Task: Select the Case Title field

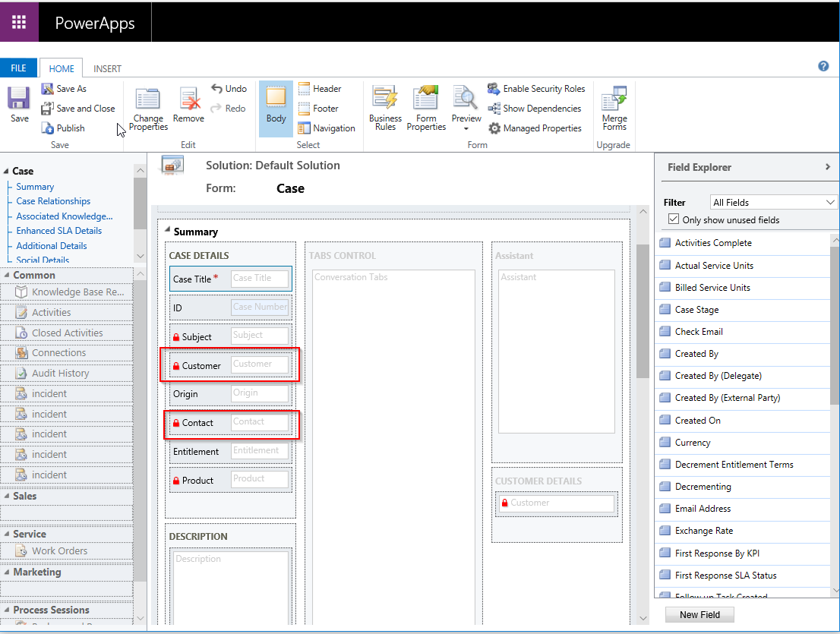Action: (x=231, y=279)
